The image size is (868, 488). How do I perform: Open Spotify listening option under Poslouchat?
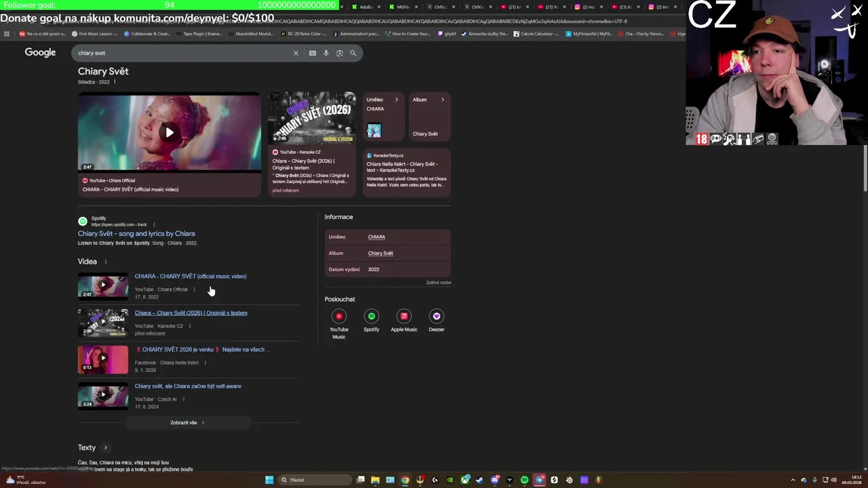pyautogui.click(x=372, y=321)
